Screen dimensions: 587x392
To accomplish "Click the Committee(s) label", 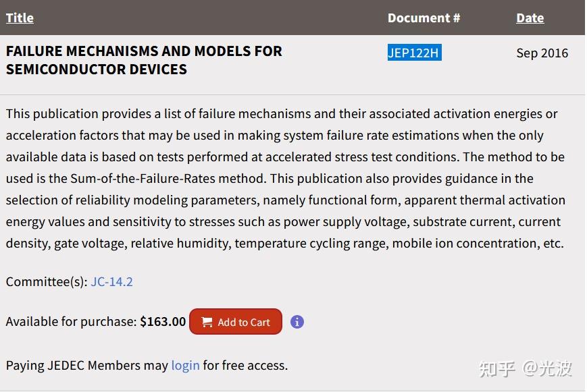I will 47,281.
